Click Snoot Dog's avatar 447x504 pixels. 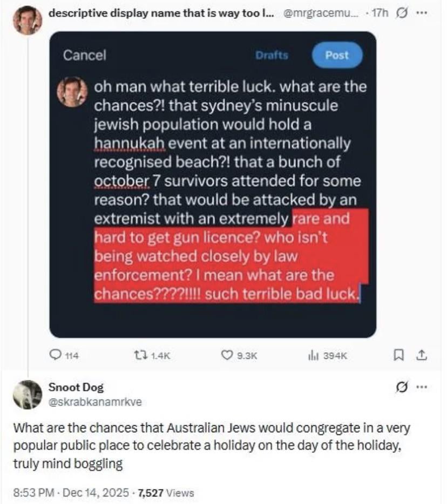[27, 394]
